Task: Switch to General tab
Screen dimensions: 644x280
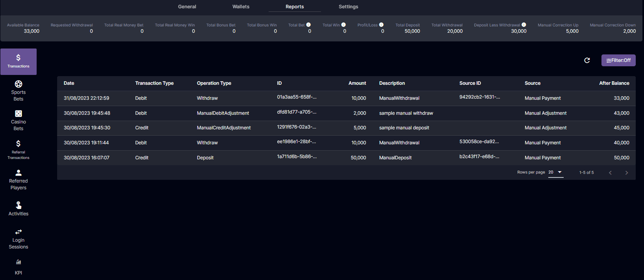Action: [187, 7]
